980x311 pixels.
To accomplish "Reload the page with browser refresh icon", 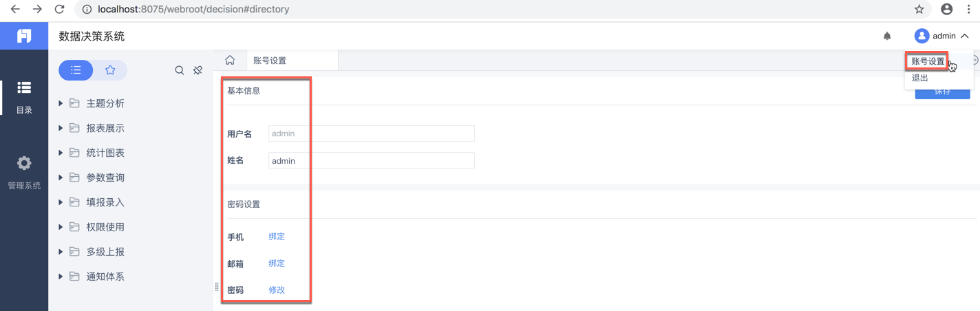I will tap(59, 10).
